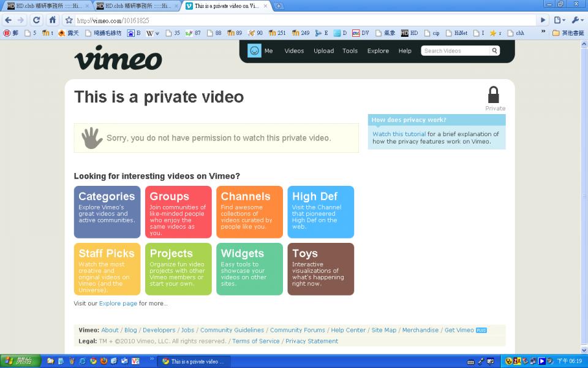The width and height of the screenshot is (588, 368).
Task: Open a new browser tab
Action: pyautogui.click(x=279, y=6)
